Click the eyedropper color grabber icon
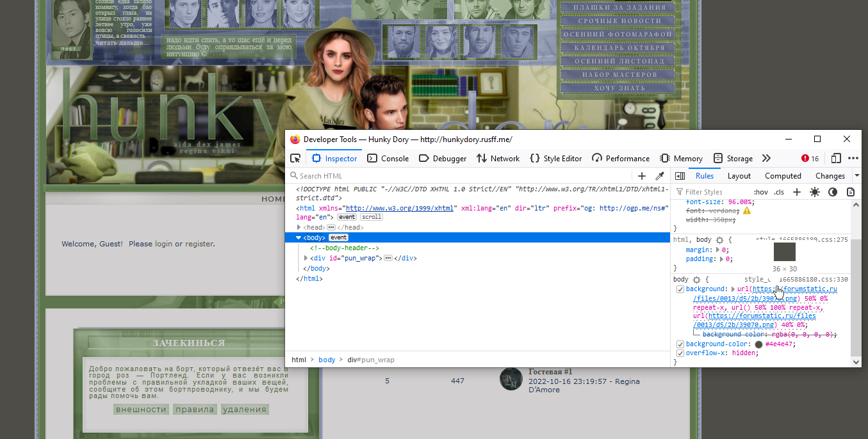The height and width of the screenshot is (439, 868). coord(659,176)
